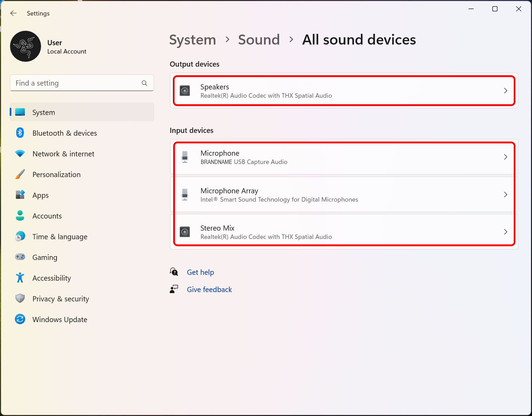Screen dimensions: 532x416
Task: Click the back arrow in title bar
Action: [13, 13]
